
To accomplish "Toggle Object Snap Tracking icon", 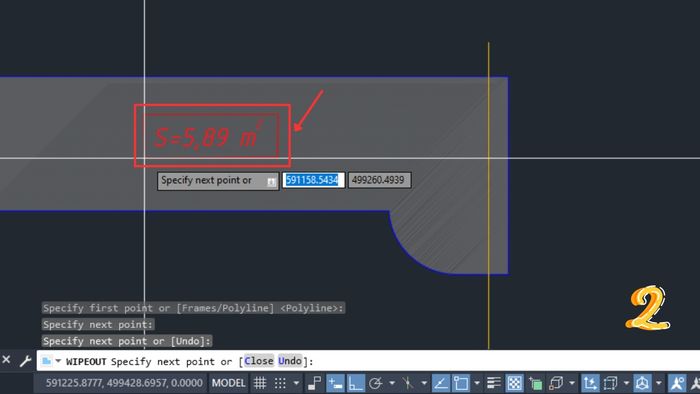I will 441,383.
